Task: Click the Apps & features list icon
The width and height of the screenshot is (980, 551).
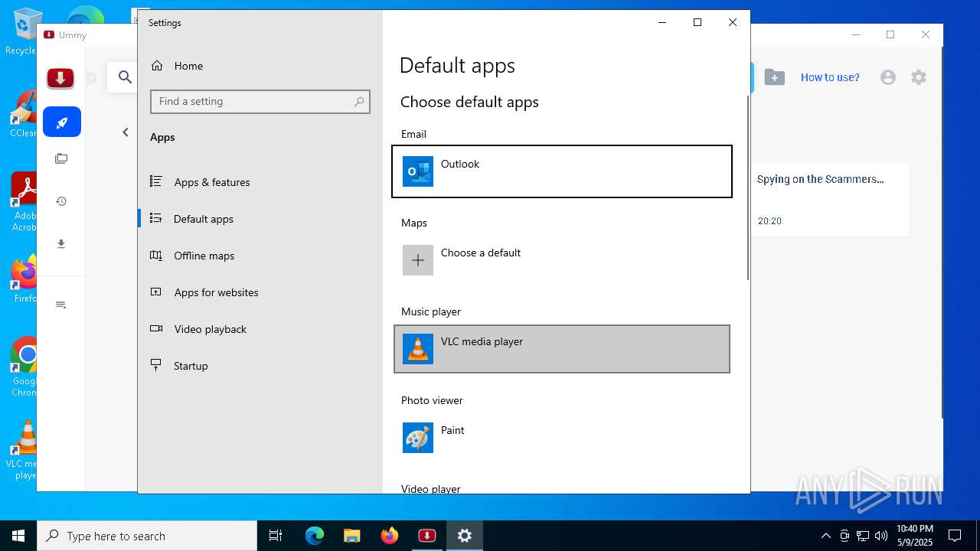Action: point(156,181)
